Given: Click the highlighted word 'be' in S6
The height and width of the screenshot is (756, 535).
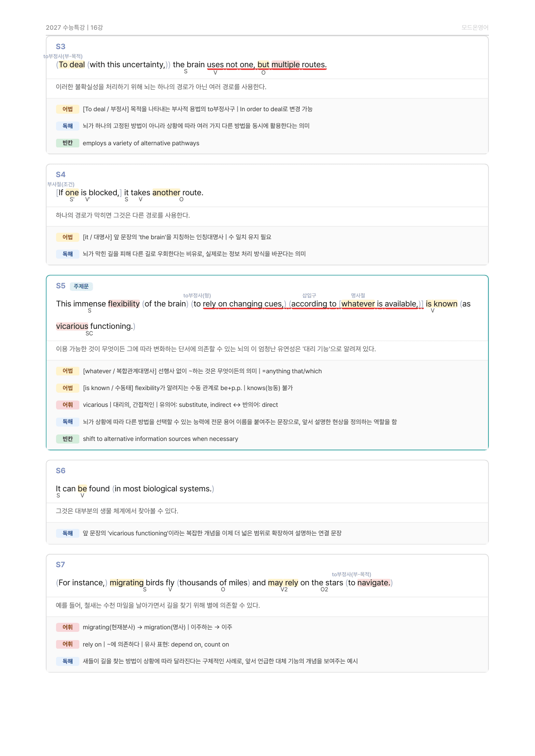Looking at the screenshot, I should [82, 489].
